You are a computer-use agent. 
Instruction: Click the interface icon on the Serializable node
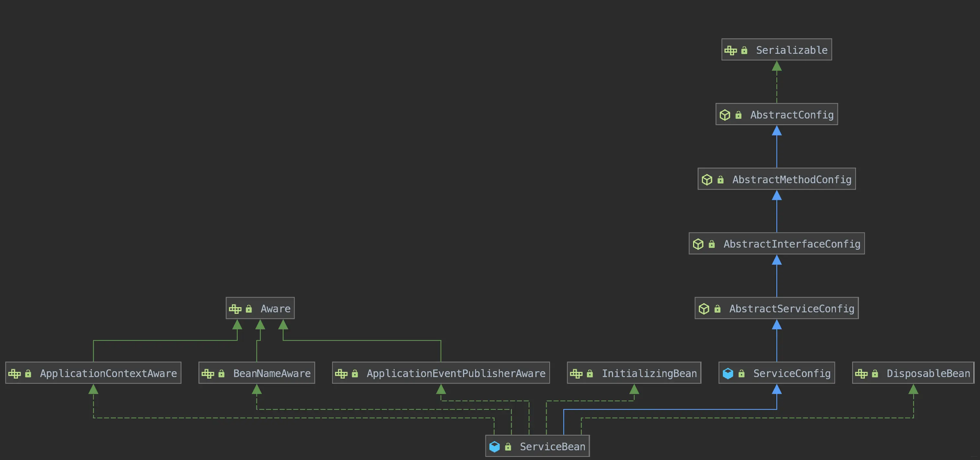tap(730, 50)
